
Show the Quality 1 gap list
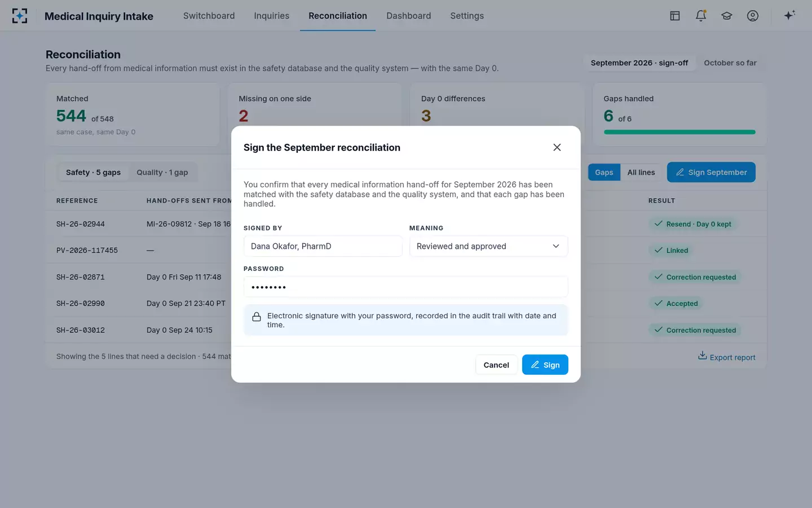point(162,172)
